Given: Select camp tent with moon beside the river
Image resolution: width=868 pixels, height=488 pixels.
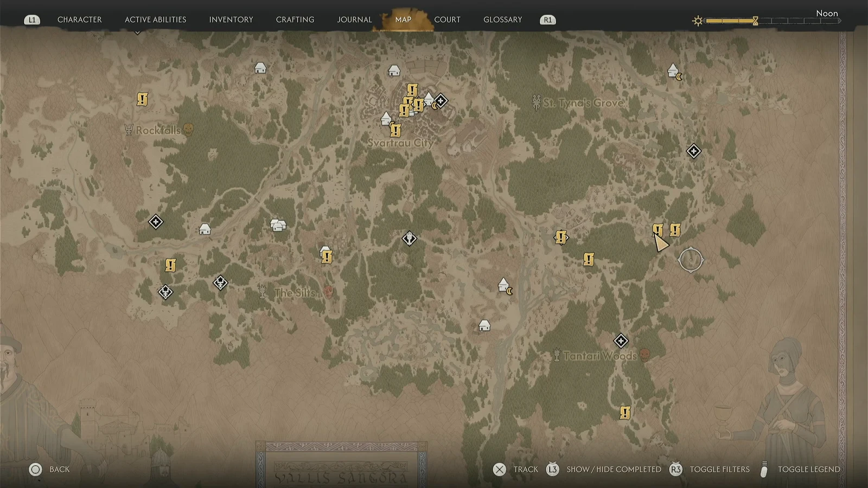Looking at the screenshot, I should [505, 286].
